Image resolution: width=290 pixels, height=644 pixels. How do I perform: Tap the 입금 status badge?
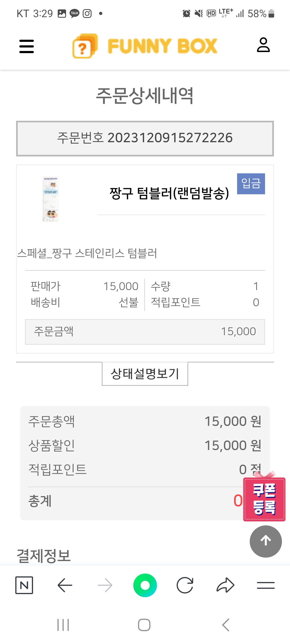pyautogui.click(x=251, y=184)
